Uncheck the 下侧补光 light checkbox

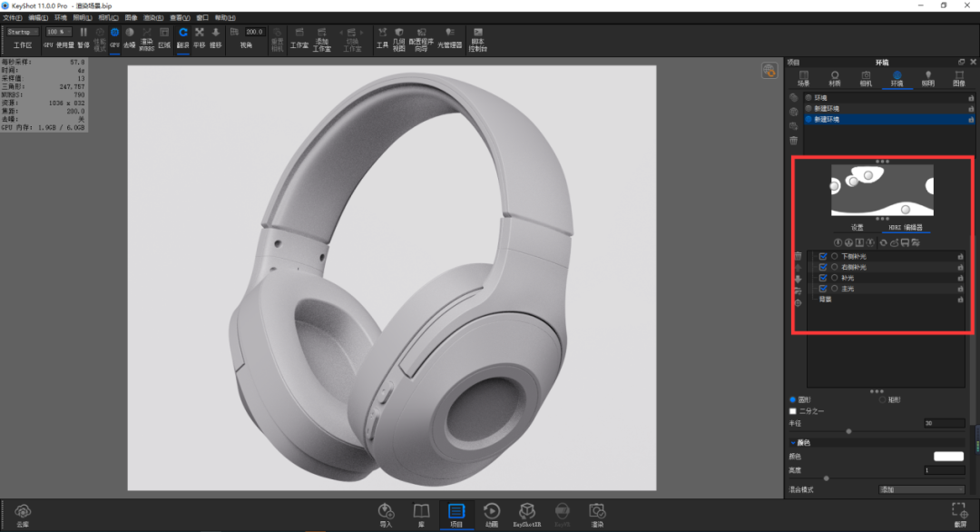[823, 256]
